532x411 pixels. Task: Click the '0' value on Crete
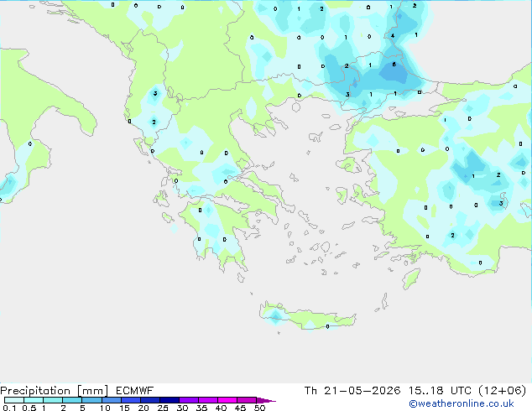pos(327,326)
